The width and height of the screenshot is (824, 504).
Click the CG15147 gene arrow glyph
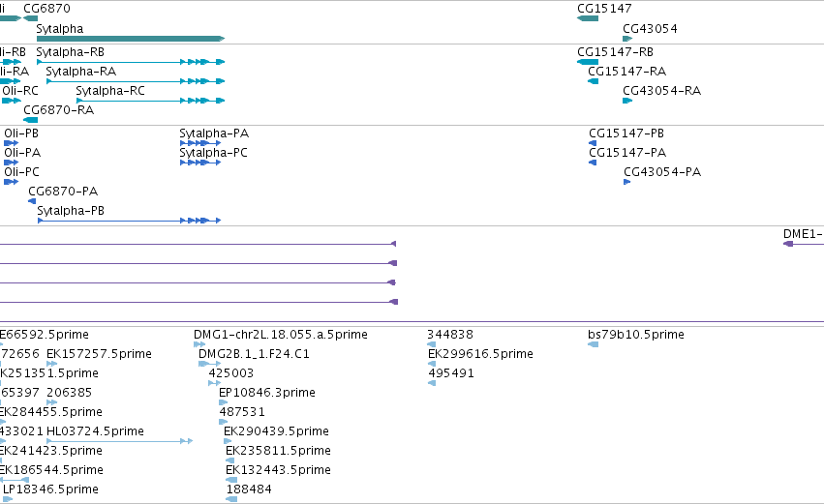point(588,18)
